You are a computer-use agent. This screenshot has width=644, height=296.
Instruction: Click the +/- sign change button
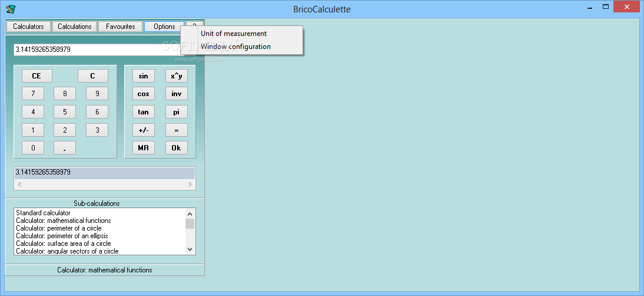coord(143,130)
